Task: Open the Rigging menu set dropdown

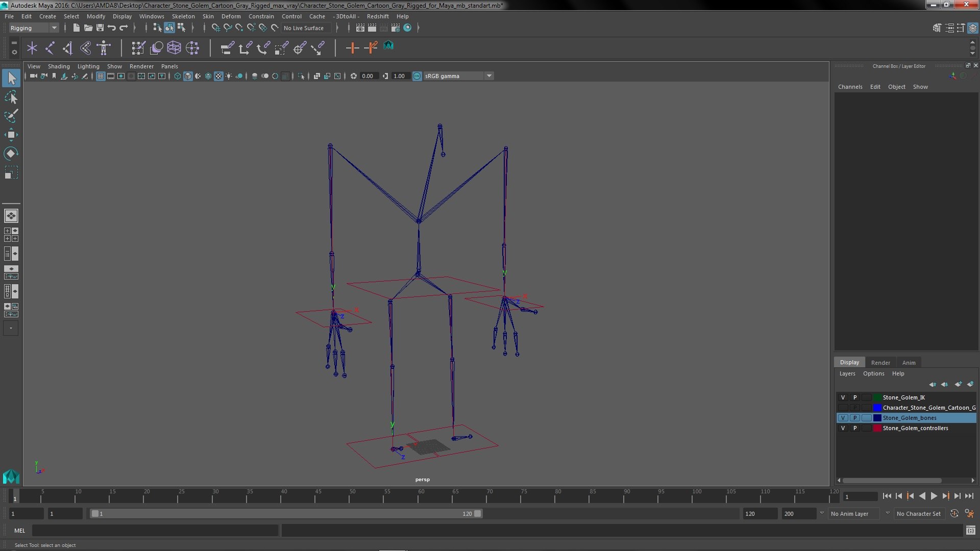Action: pyautogui.click(x=34, y=28)
